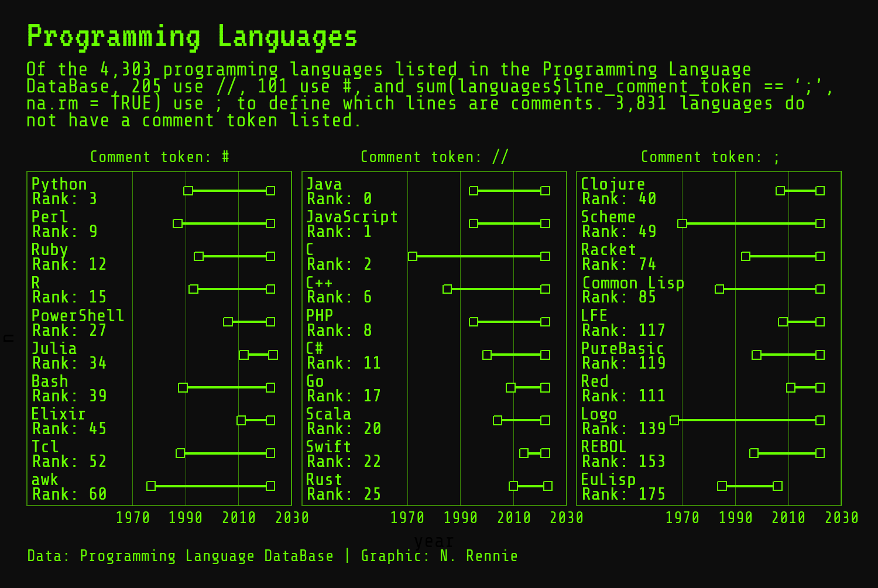This screenshot has height=588, width=878.
Task: Click the "Julia Rank: 34" label
Action: pyautogui.click(x=69, y=356)
